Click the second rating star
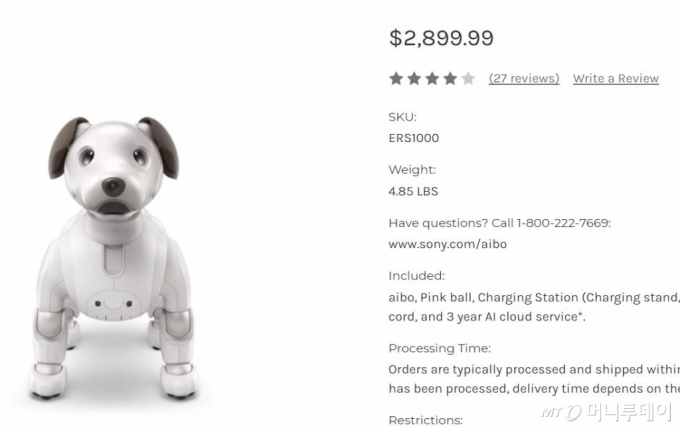Image resolution: width=680 pixels, height=428 pixels. pos(414,78)
